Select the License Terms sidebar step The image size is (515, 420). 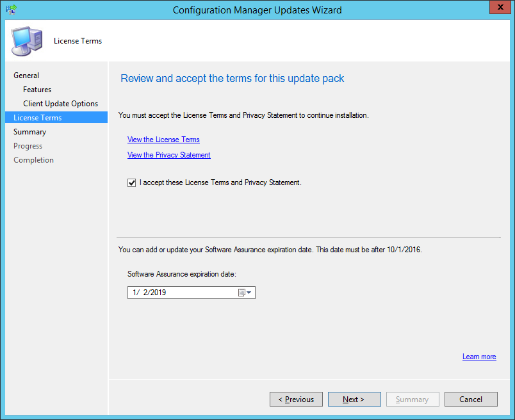tap(56, 118)
